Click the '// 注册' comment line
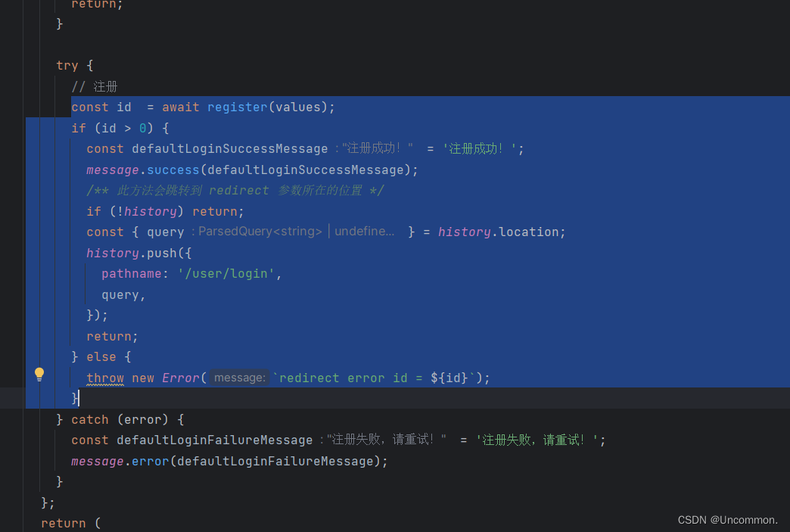790x532 pixels. coord(95,87)
